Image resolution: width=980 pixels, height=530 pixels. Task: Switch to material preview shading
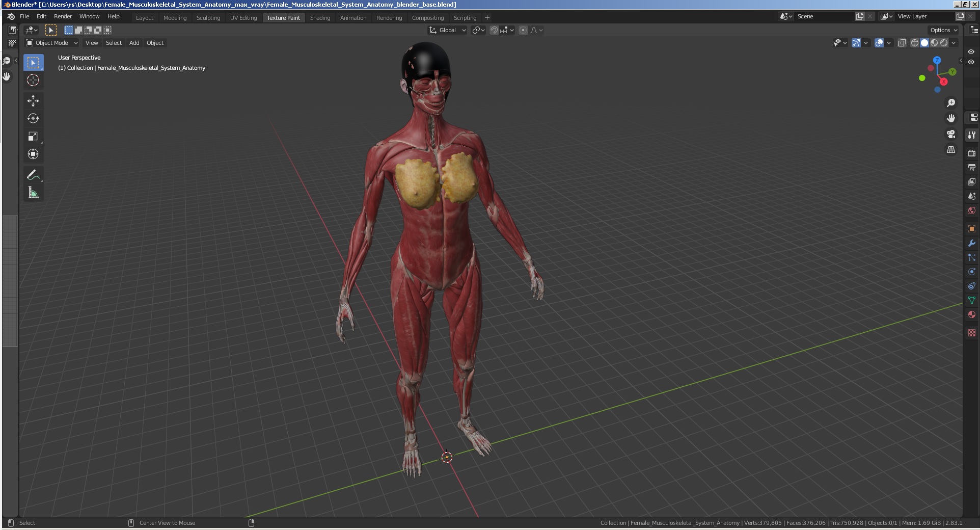tap(934, 43)
